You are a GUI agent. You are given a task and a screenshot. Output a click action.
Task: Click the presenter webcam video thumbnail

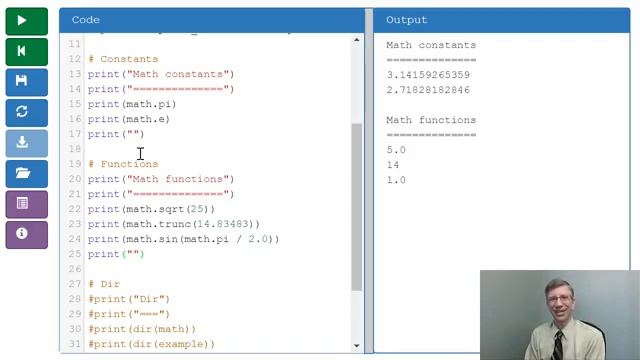[x=560, y=315]
